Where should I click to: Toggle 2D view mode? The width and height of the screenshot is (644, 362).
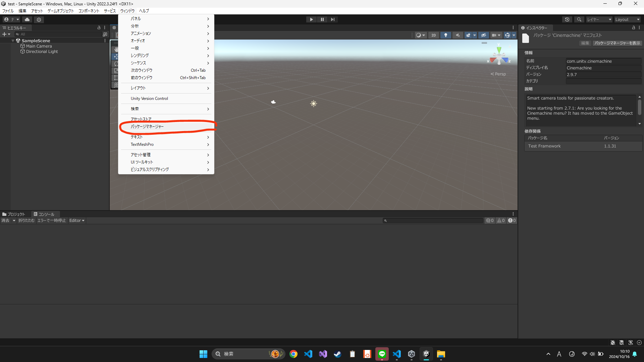pyautogui.click(x=433, y=35)
